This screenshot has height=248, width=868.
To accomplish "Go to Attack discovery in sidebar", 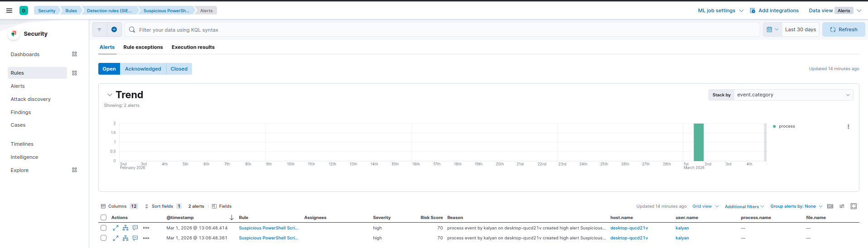I will tap(31, 99).
